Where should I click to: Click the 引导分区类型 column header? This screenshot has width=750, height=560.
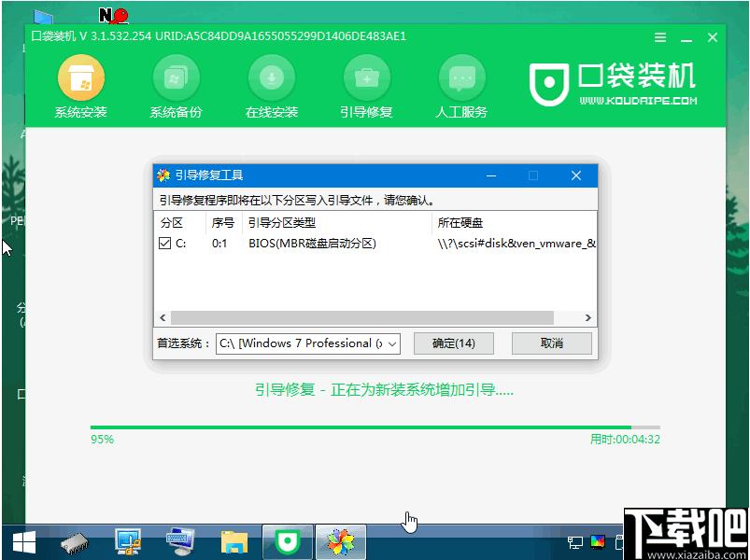tap(282, 223)
